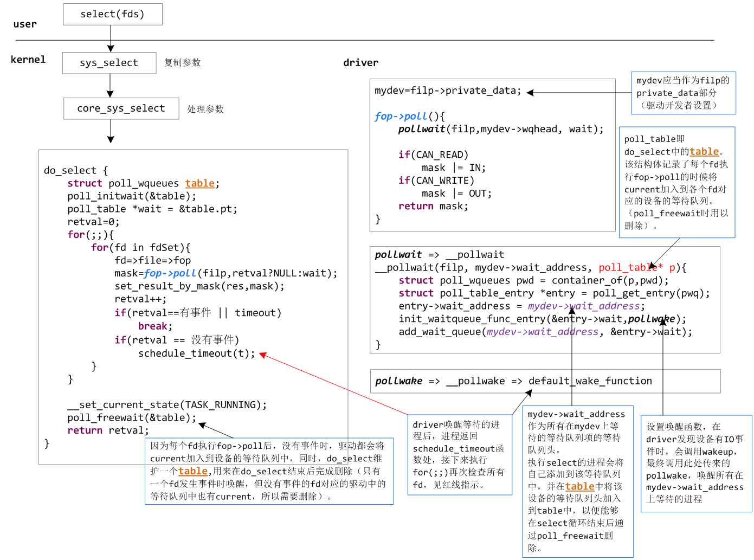Click the core_sys_select box
Image resolution: width=754 pixels, height=560 pixels.
pyautogui.click(x=121, y=108)
